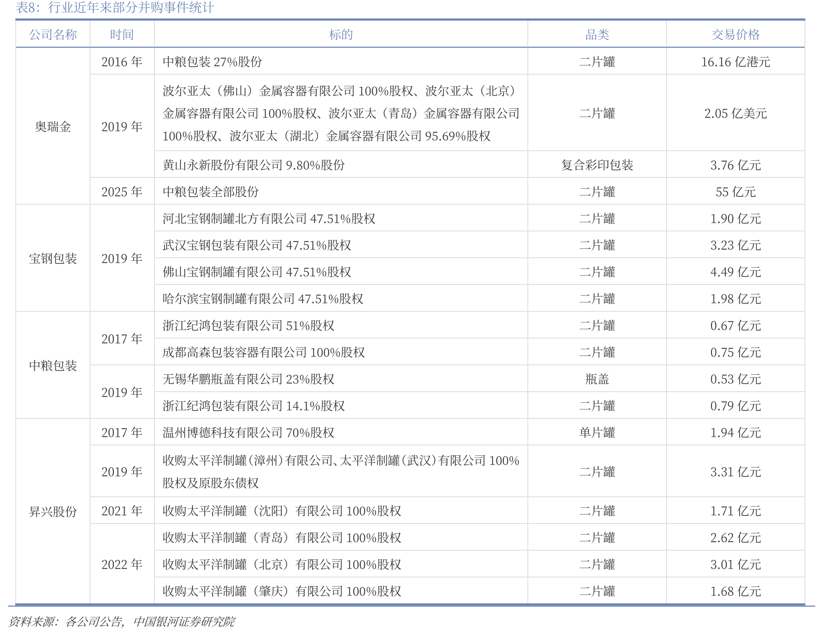Viewport: 840px width, 633px height.
Task: Click the 交易价格 column header
Action: 736,35
